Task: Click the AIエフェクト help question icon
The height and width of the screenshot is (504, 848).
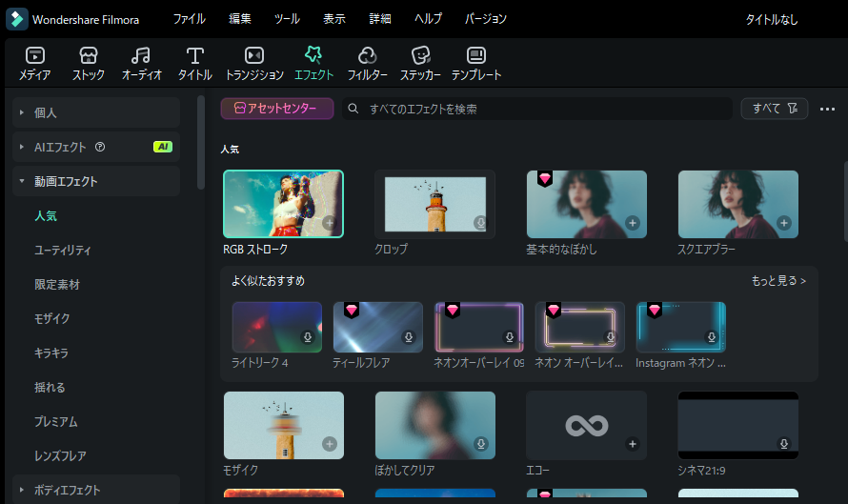Action: 100,147
